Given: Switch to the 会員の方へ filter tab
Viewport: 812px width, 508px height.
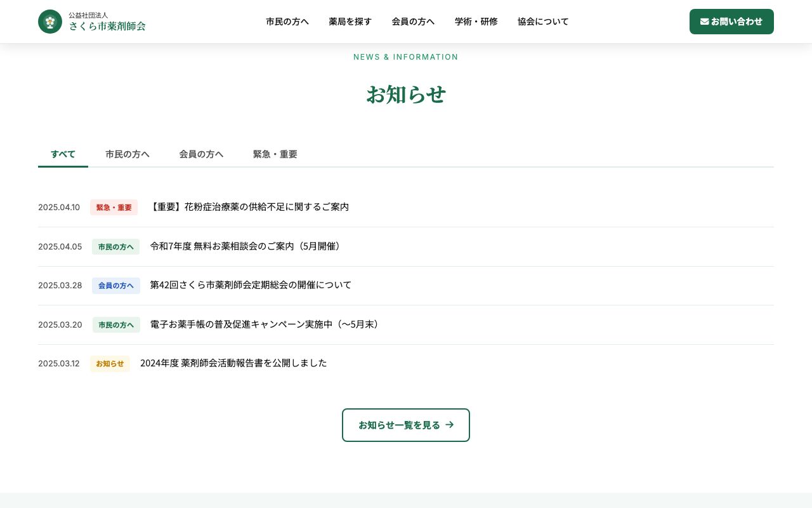Looking at the screenshot, I should [x=201, y=154].
